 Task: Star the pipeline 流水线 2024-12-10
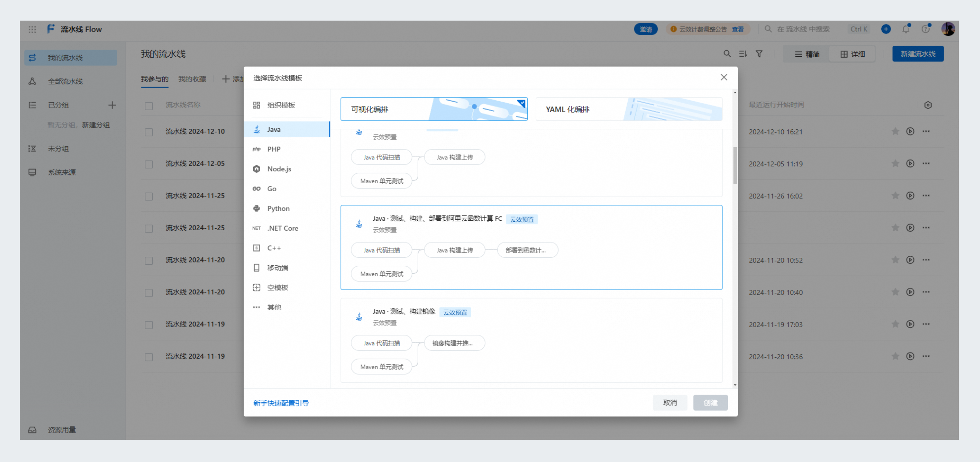click(895, 131)
